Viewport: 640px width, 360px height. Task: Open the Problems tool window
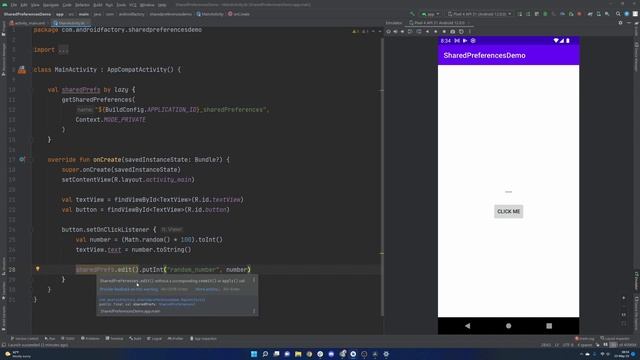pos(90,339)
